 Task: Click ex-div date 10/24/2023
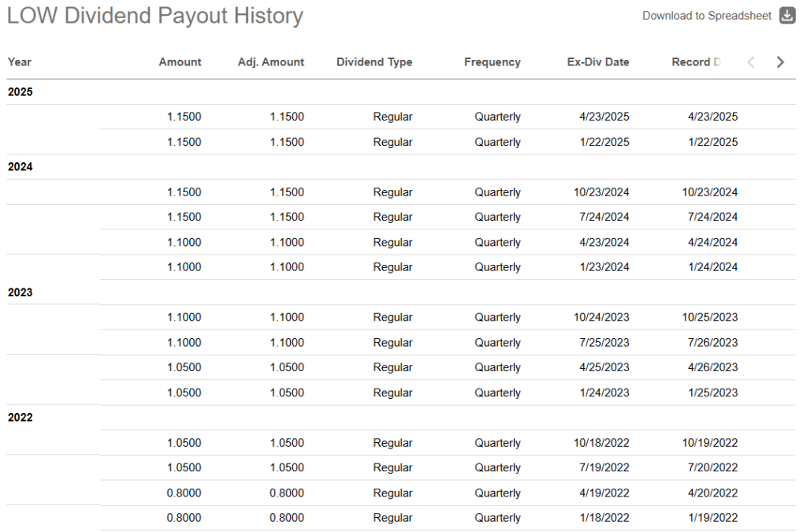coord(601,318)
